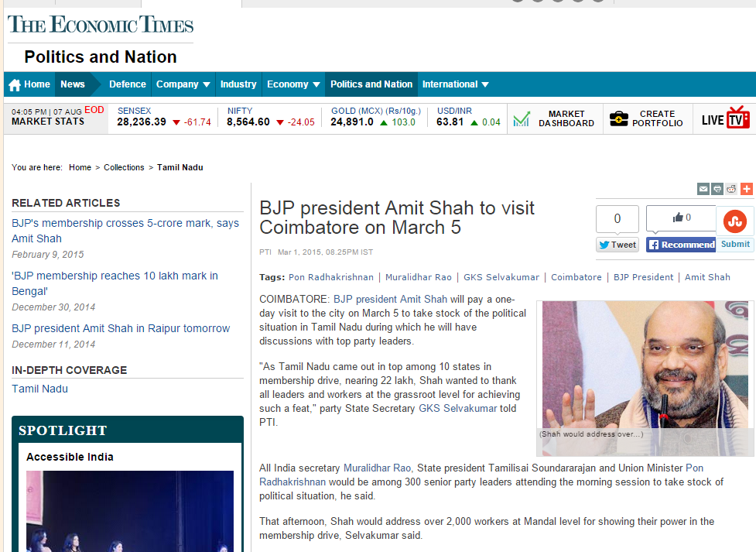Click the email share icon
This screenshot has width=756, height=552.
[x=703, y=189]
